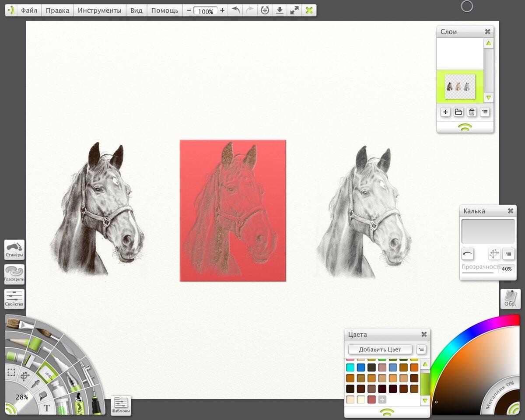Image resolution: width=525 pixels, height=420 pixels.
Task: Open the Калька panel list menu
Action: click(x=508, y=253)
